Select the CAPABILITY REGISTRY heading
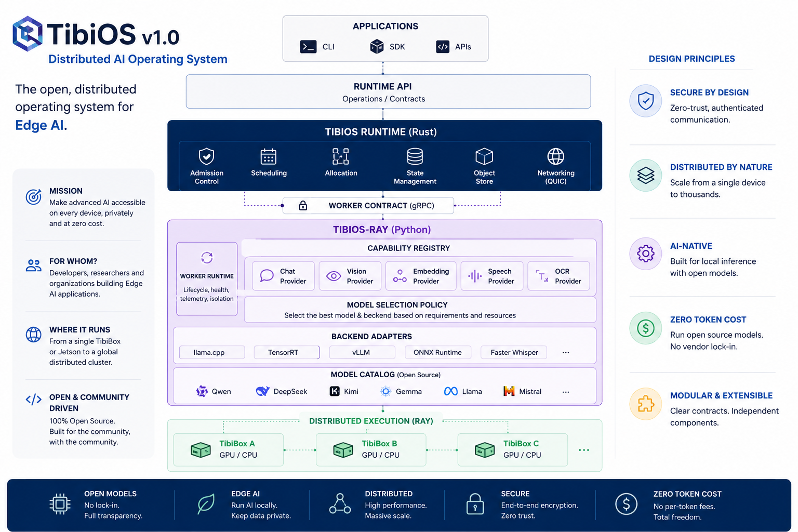This screenshot has height=532, width=798. click(x=409, y=248)
